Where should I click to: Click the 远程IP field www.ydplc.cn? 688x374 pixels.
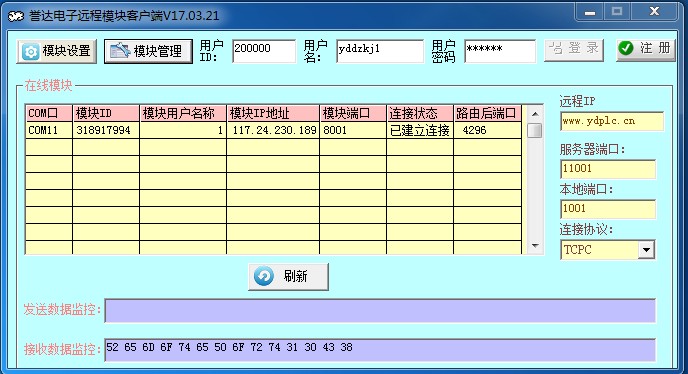[x=612, y=121]
